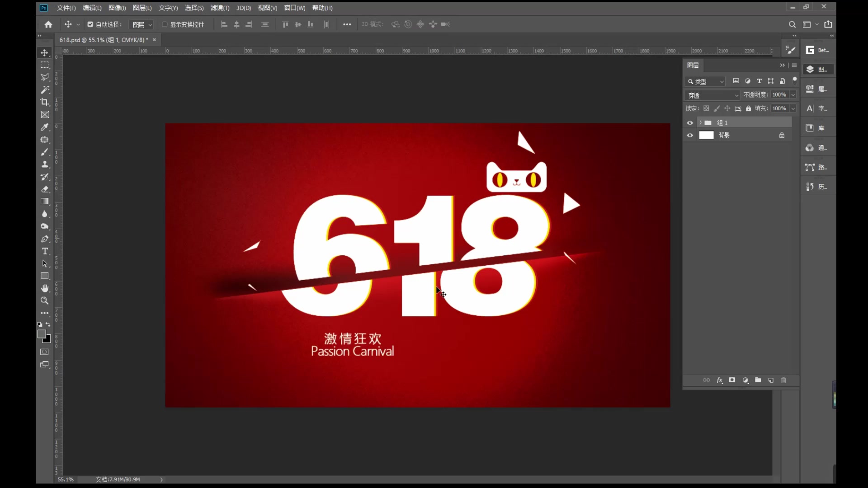
Task: Select the Hand tool
Action: click(44, 288)
